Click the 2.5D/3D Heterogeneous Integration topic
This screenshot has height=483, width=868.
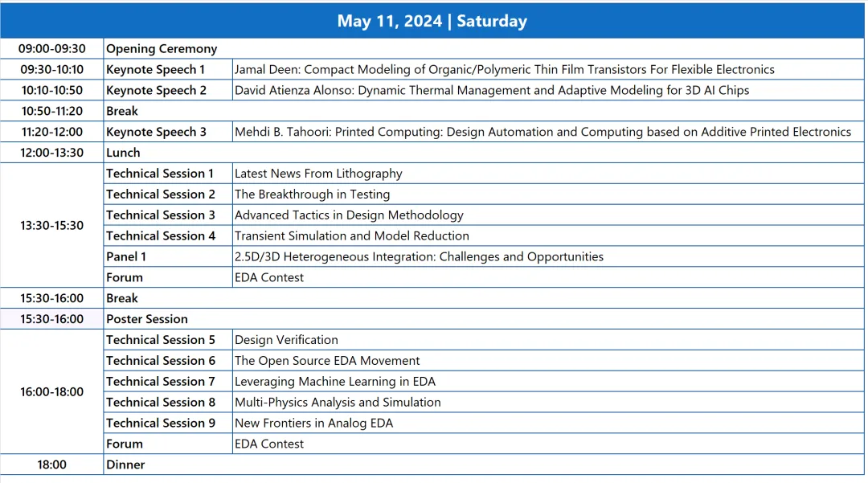pos(419,257)
